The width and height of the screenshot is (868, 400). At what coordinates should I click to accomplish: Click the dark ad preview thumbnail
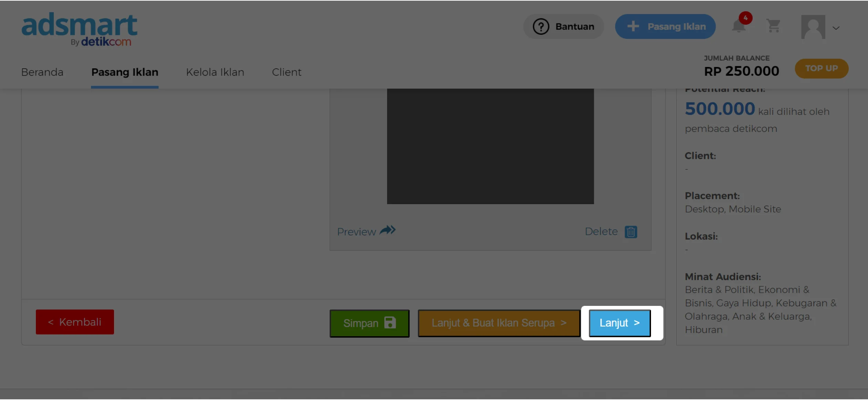point(490,146)
